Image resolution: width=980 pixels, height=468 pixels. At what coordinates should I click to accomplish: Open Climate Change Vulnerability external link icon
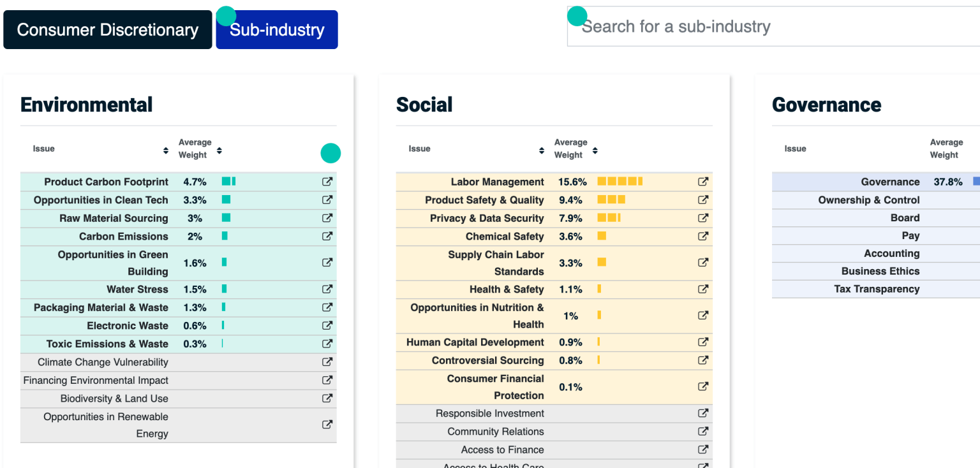[x=327, y=362]
